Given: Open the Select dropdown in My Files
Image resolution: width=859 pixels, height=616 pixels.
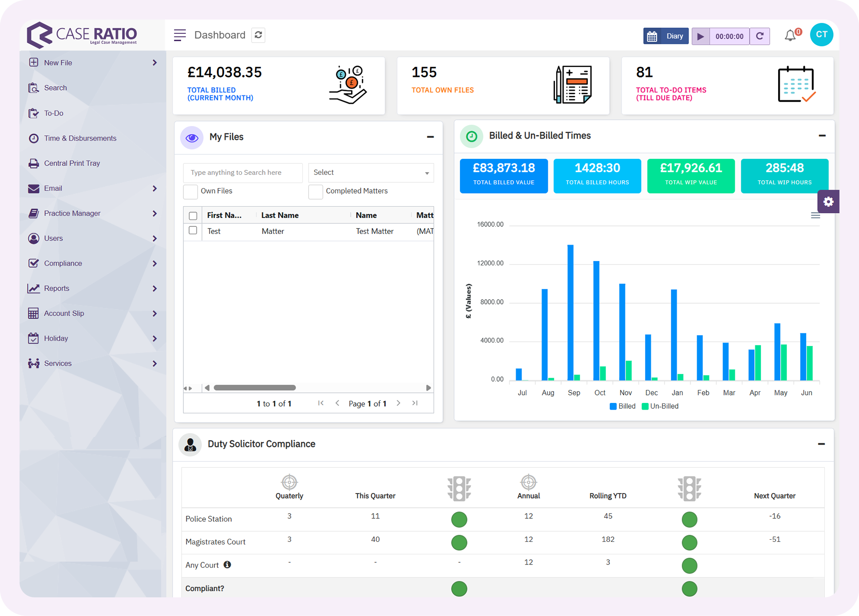Looking at the screenshot, I should click(371, 173).
